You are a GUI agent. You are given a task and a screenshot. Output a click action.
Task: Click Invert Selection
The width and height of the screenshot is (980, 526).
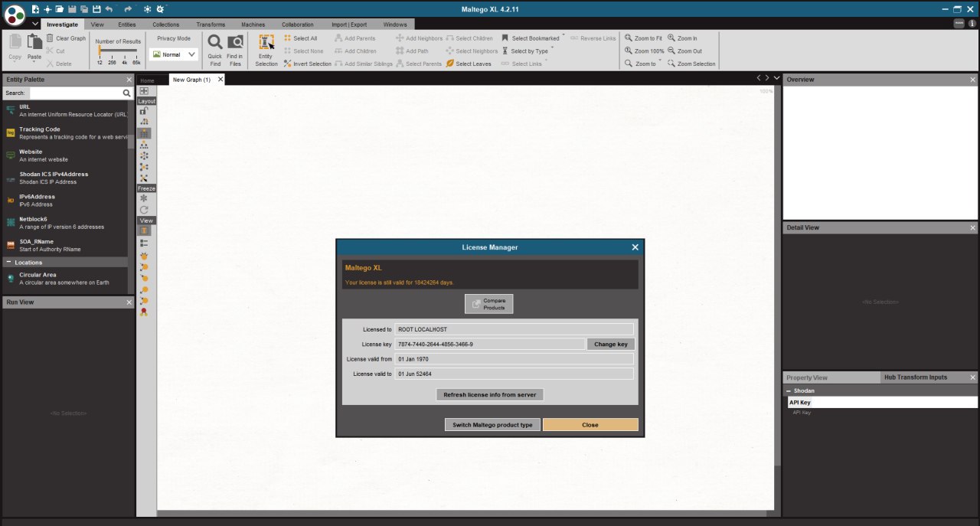pyautogui.click(x=307, y=64)
